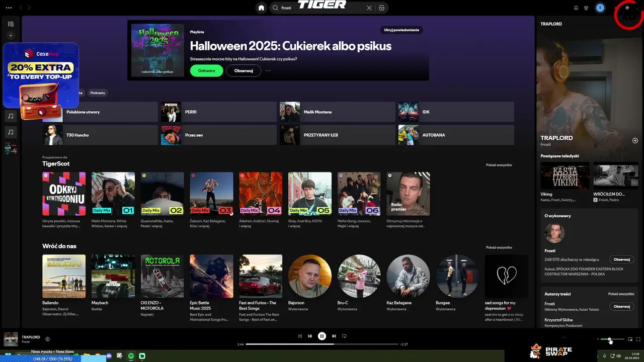The width and height of the screenshot is (644, 362).
Task: Open the Daily Mix 04 cover
Action: pos(261,194)
